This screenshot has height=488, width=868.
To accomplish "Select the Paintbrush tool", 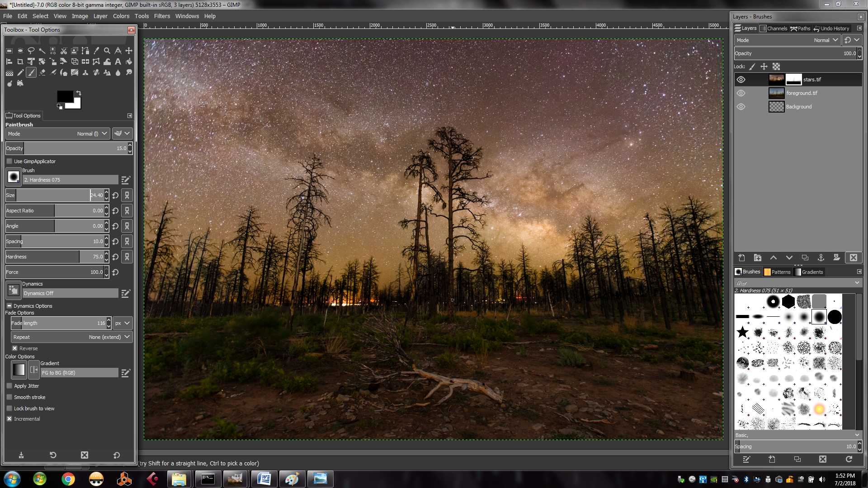I will pyautogui.click(x=31, y=72).
